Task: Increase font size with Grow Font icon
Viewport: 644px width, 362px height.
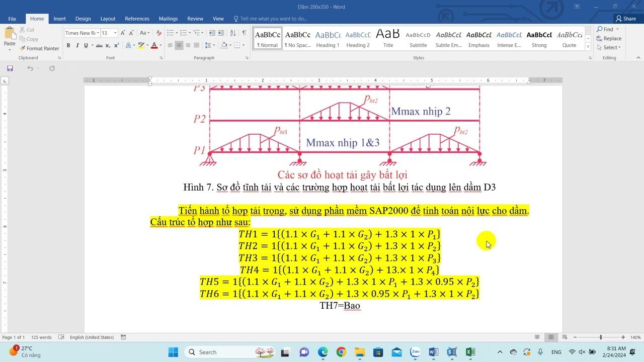Action: click(123, 33)
